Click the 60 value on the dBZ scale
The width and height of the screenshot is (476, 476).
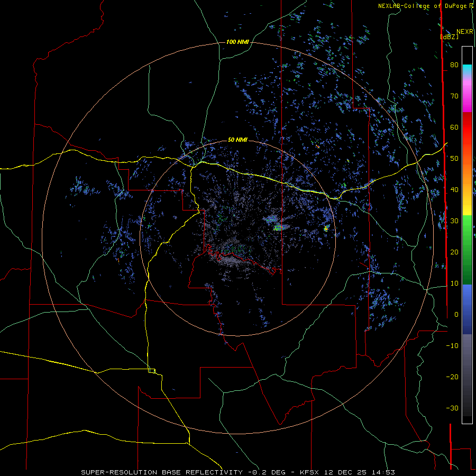tap(454, 127)
